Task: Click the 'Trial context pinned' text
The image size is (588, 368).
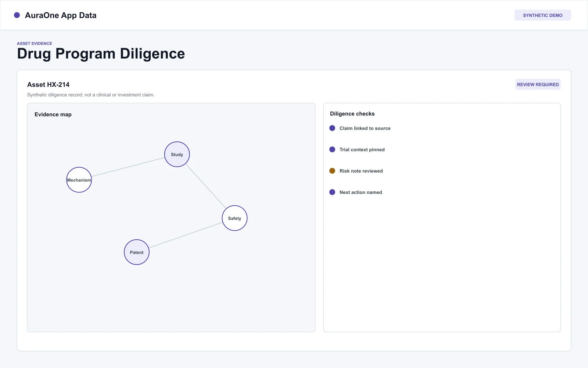Action: coord(362,150)
